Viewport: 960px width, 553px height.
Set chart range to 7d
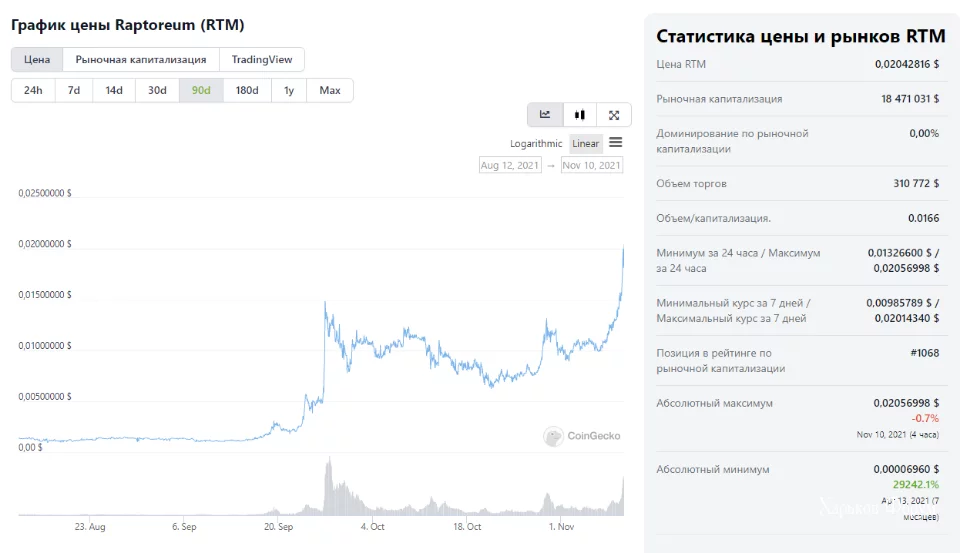tap(74, 91)
